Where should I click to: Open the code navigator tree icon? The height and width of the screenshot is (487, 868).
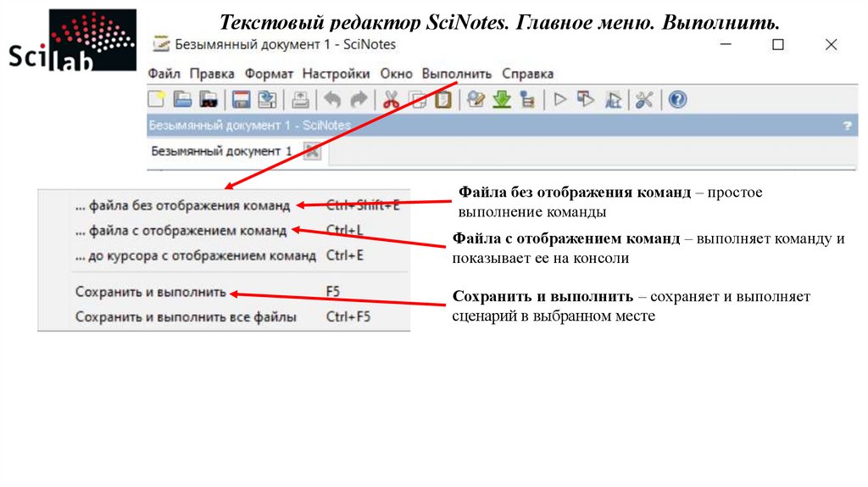tap(527, 100)
